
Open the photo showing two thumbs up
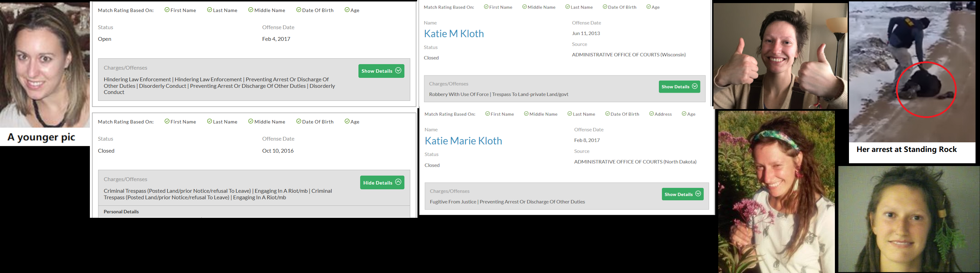coord(780,56)
